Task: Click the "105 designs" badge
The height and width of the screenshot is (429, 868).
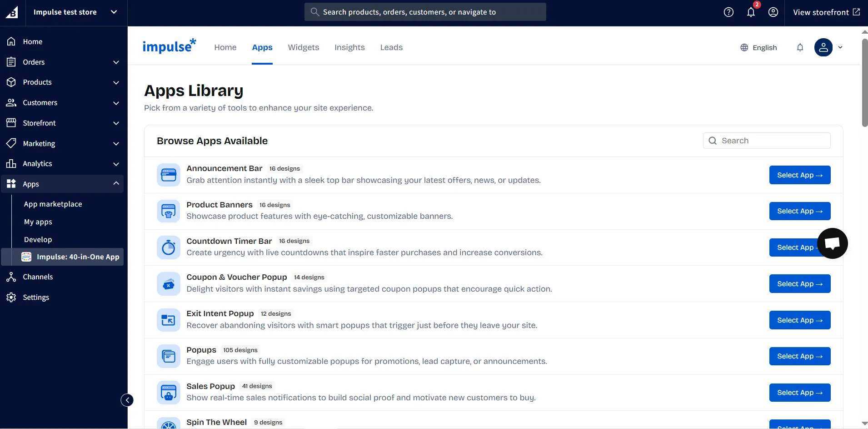Action: tap(240, 350)
